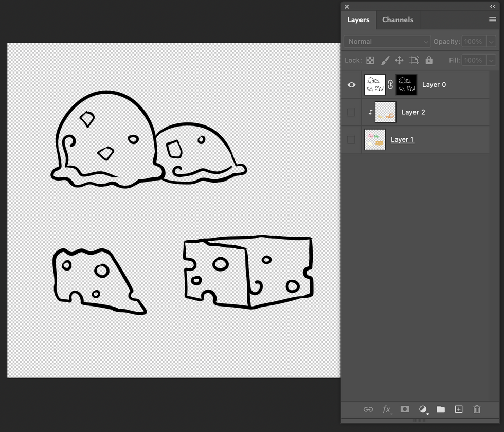Create a new group with the folder icon
504x432 pixels.
[x=441, y=409]
